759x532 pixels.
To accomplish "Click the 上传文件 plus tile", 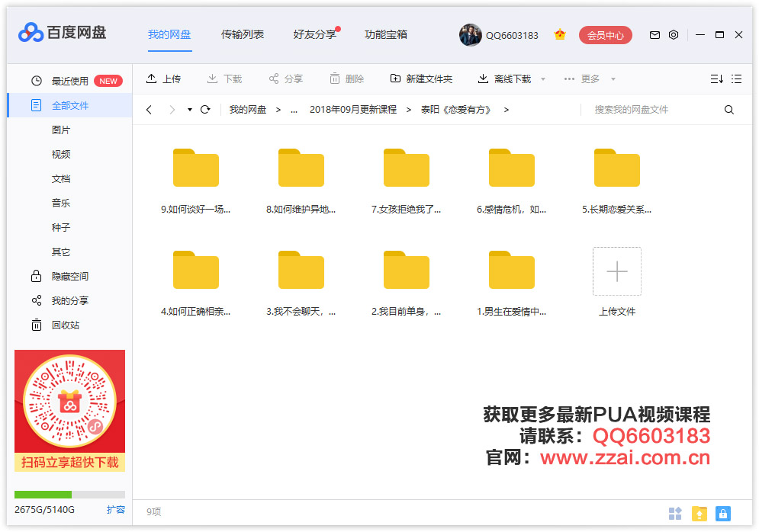I will point(617,271).
